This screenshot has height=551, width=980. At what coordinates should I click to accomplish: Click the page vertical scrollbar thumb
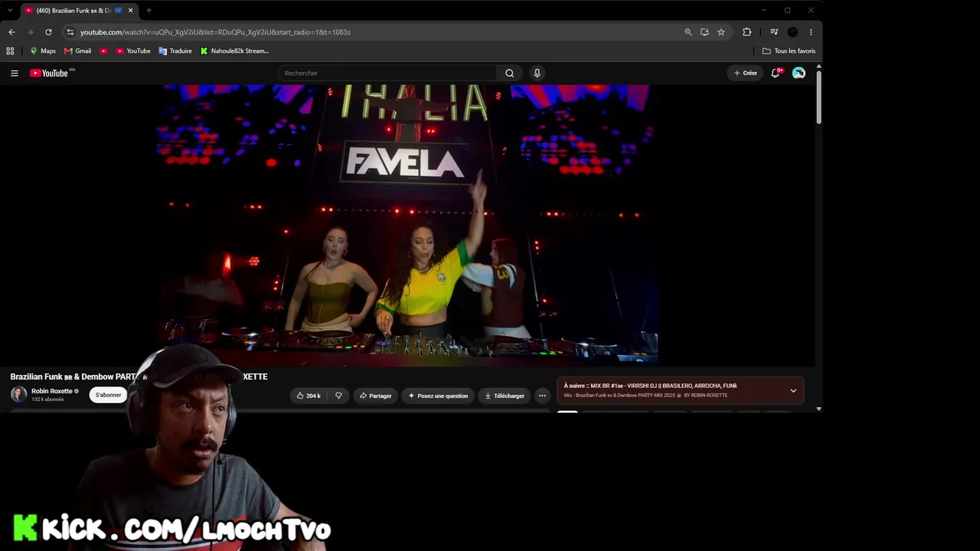[x=818, y=96]
